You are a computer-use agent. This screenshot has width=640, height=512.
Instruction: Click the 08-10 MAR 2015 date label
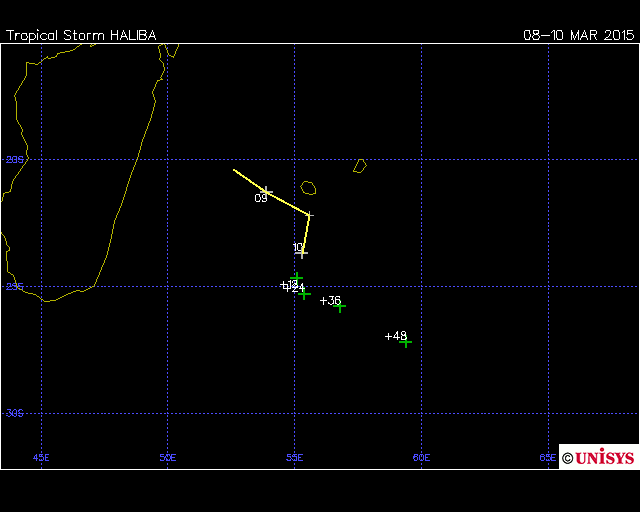click(579, 35)
